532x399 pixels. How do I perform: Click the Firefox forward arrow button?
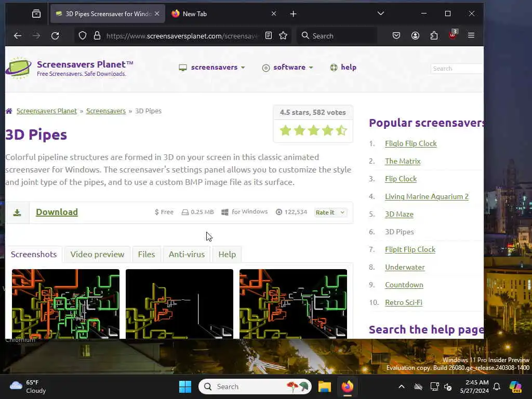pos(36,36)
